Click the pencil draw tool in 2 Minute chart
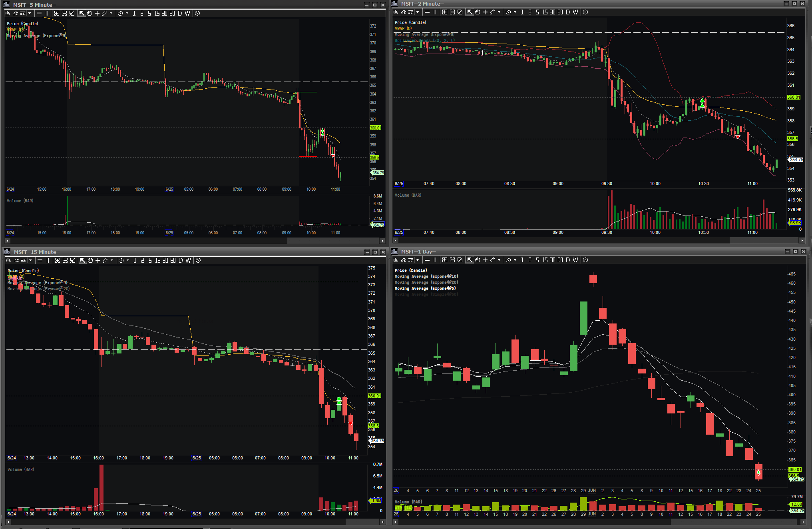 click(492, 12)
